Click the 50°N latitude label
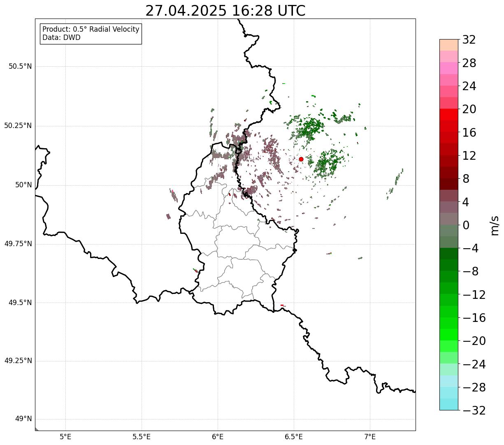504x445 pixels. pos(23,185)
